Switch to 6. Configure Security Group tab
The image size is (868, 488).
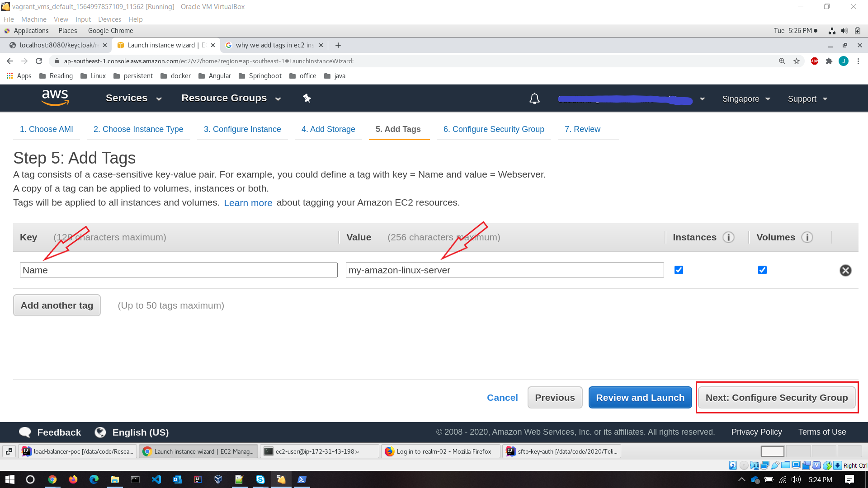point(494,129)
